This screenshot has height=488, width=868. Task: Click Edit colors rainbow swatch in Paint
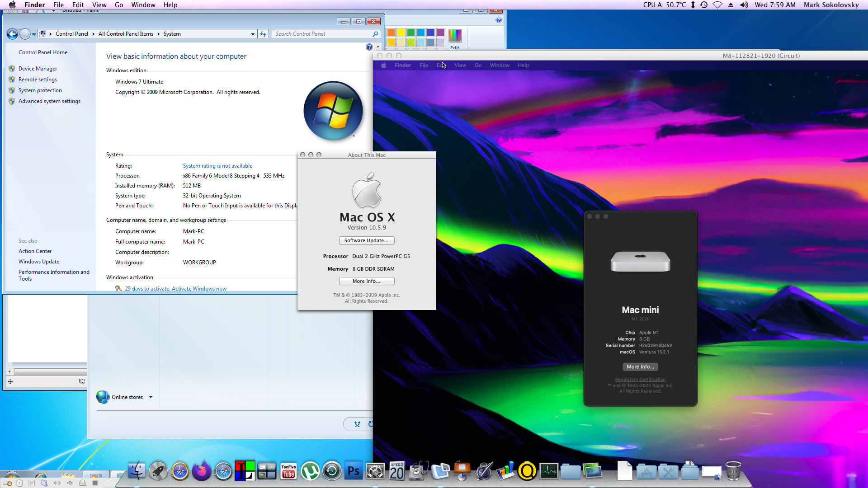pos(455,36)
